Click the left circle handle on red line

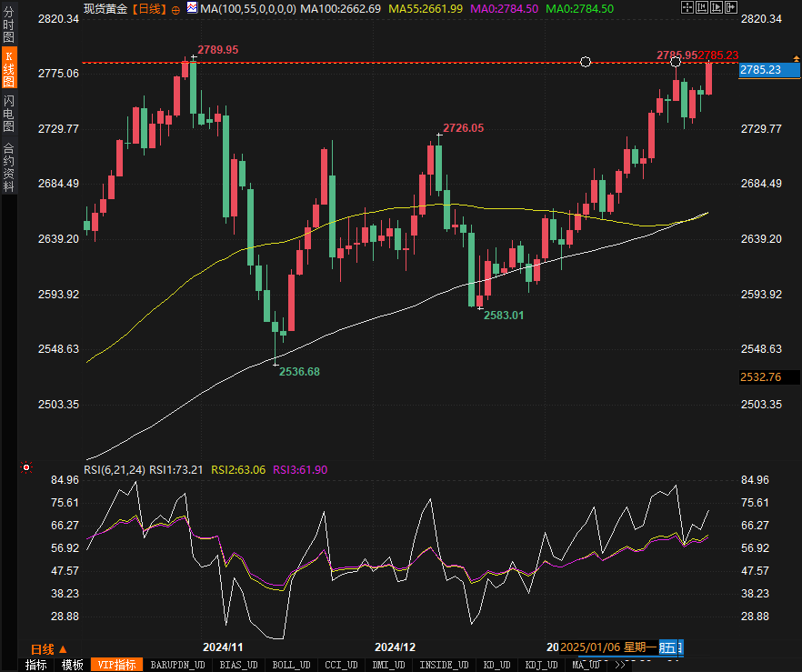coord(586,62)
